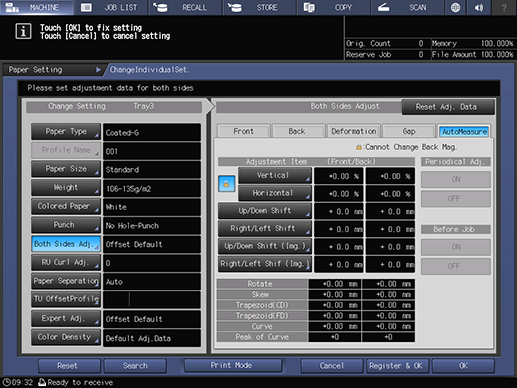Click the Paper Setting breadcrumb arrow

coord(98,70)
